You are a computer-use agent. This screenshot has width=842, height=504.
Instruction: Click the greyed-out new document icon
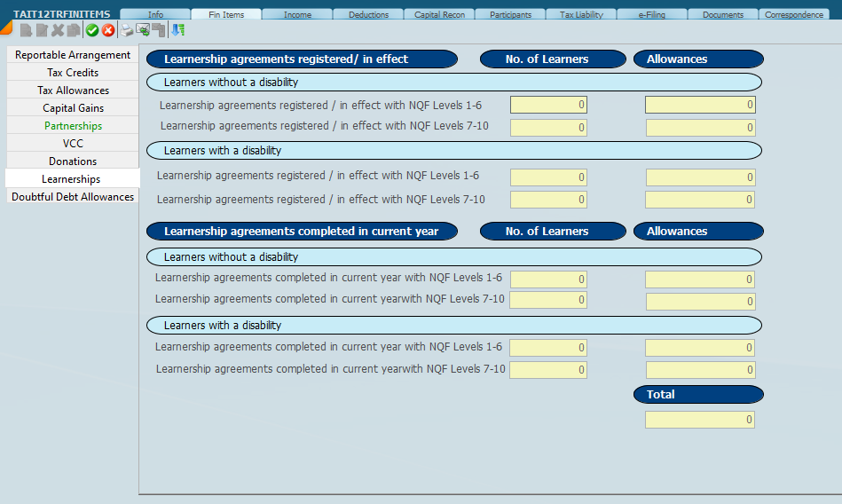26,30
